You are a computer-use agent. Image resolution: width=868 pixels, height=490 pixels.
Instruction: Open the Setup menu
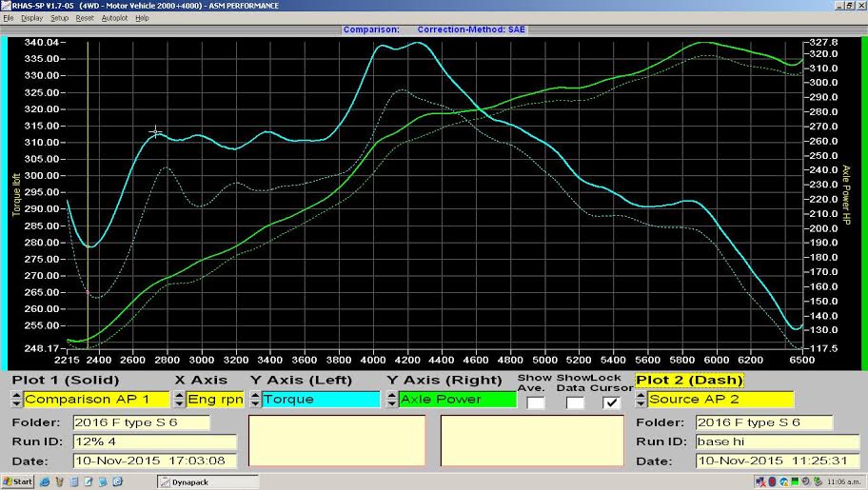pos(59,18)
